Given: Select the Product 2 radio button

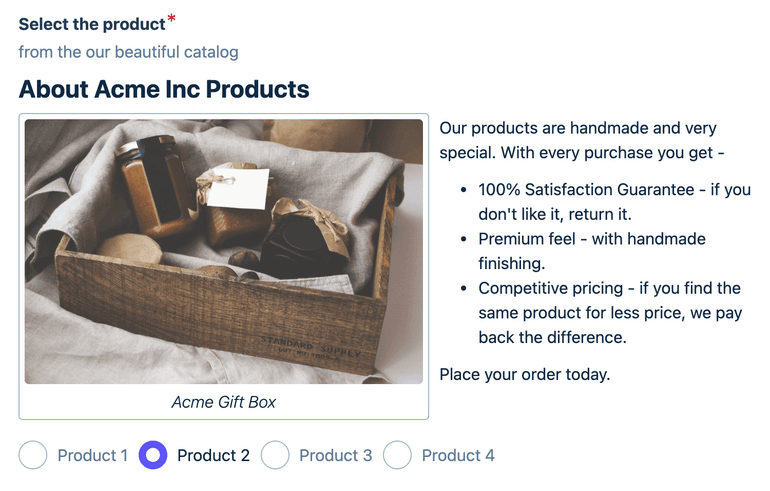Looking at the screenshot, I should [153, 455].
